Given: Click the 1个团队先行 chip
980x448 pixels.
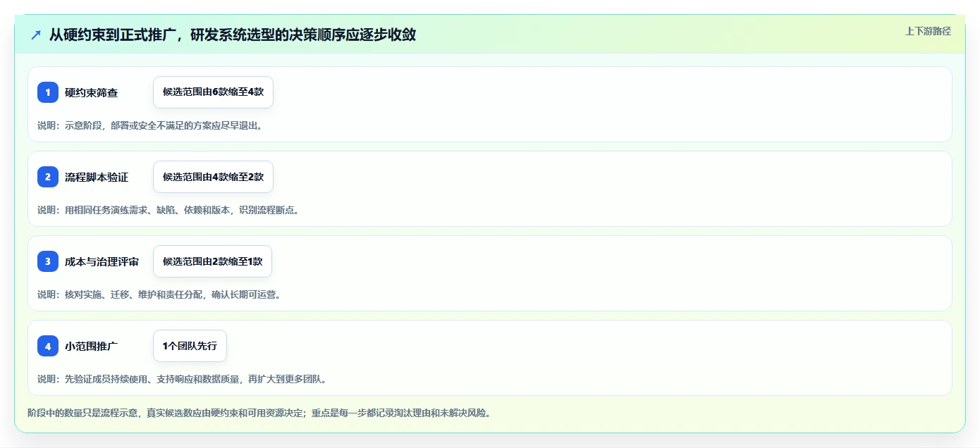Looking at the screenshot, I should tap(190, 346).
